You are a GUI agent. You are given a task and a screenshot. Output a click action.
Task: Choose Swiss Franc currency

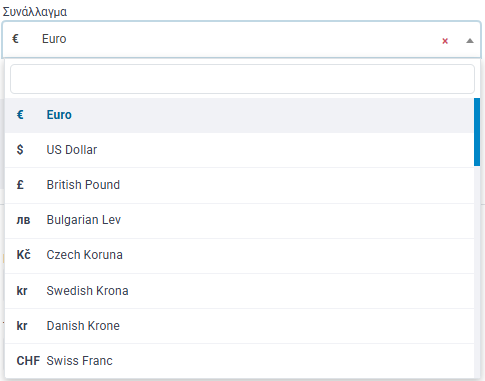(x=239, y=361)
